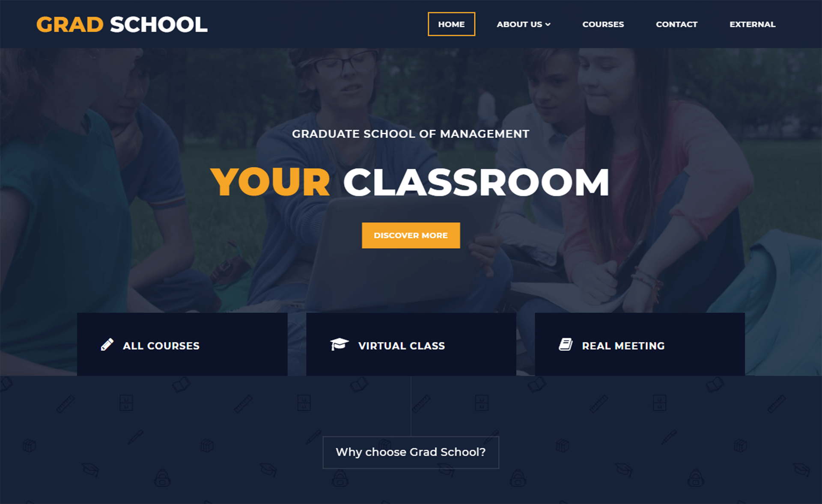Toggle the Home navigation active state
The image size is (822, 504).
coord(452,24)
